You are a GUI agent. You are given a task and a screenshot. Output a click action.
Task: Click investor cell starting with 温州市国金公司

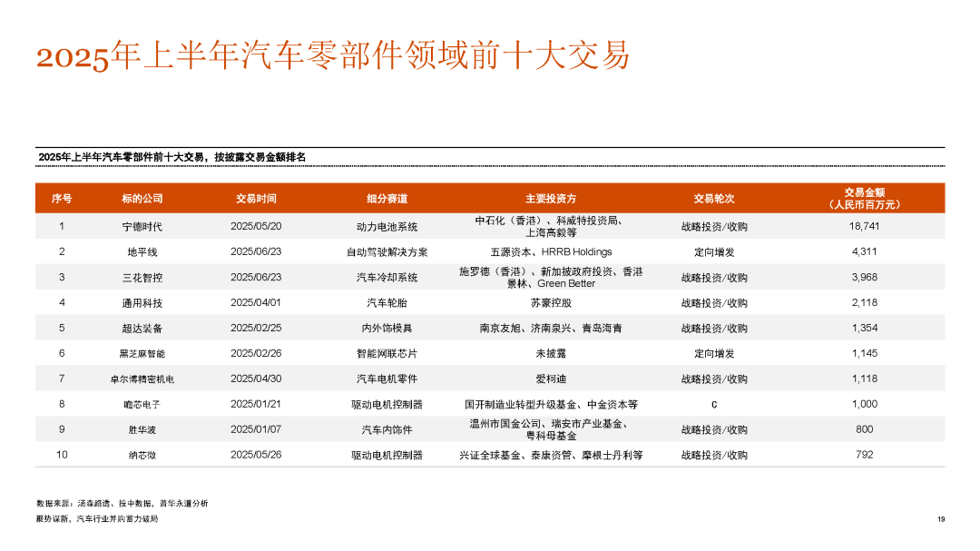[x=551, y=429]
